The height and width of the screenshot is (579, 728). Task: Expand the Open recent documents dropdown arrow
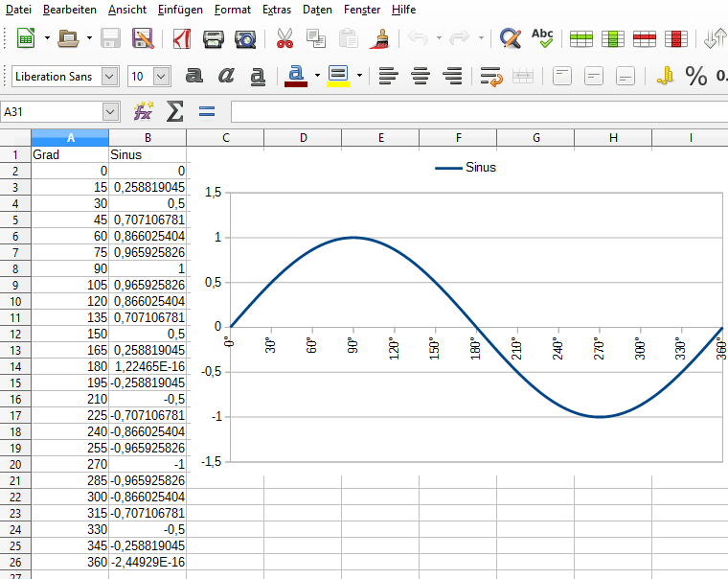(89, 38)
